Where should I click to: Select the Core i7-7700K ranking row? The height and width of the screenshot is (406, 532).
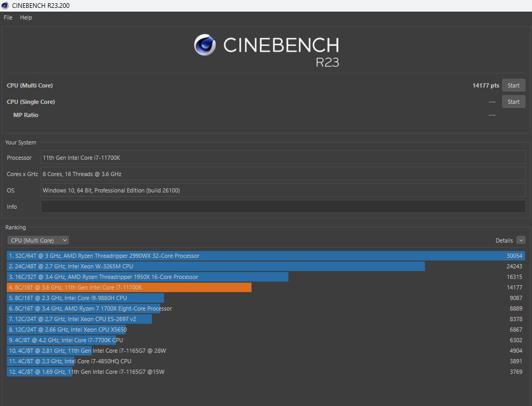tap(266, 340)
